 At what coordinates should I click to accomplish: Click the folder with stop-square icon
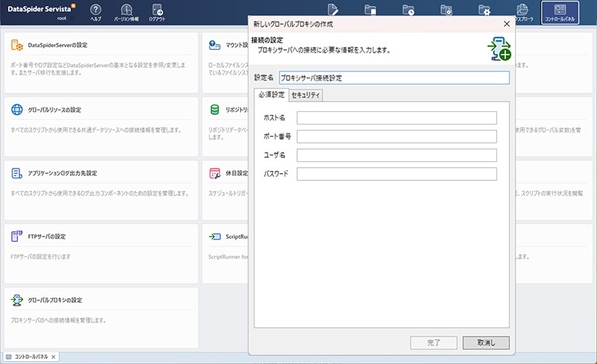(x=370, y=10)
